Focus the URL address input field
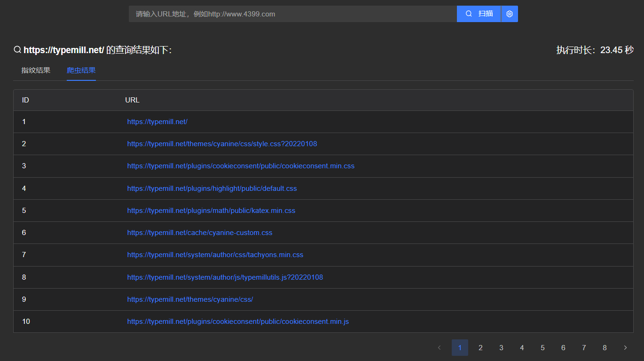The width and height of the screenshot is (644, 361). [293, 14]
